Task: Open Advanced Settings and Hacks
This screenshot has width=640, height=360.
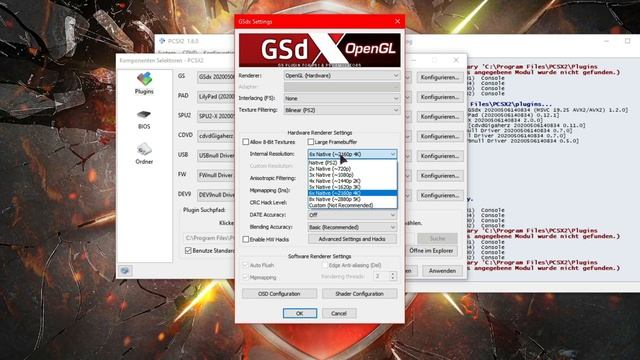Action: click(352, 239)
